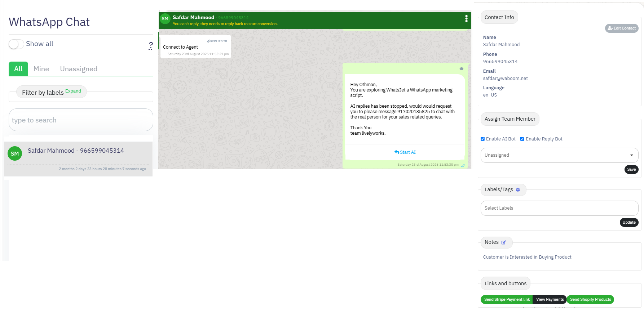Uncheck Enable Reply Bot checkbox
This screenshot has height=313, width=644.
coord(522,139)
